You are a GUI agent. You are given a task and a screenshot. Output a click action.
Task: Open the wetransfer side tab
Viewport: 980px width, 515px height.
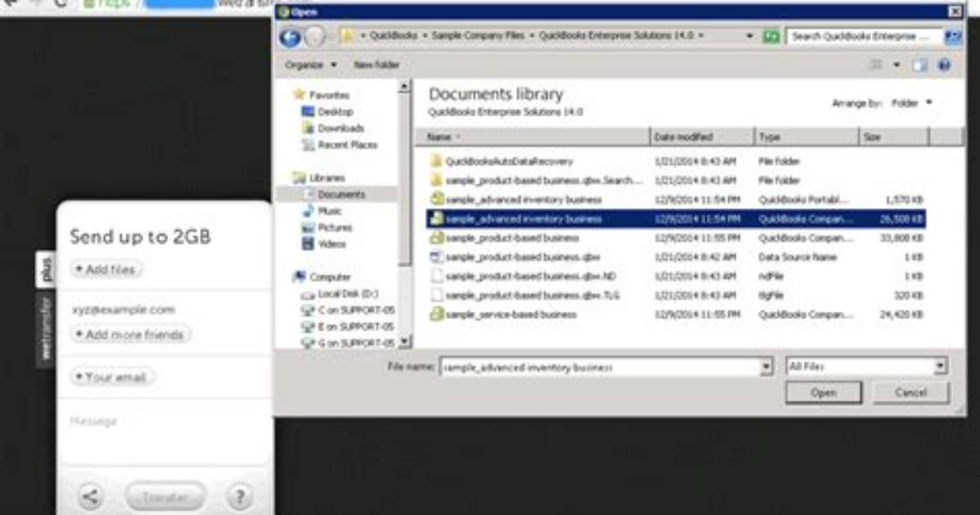[46, 329]
